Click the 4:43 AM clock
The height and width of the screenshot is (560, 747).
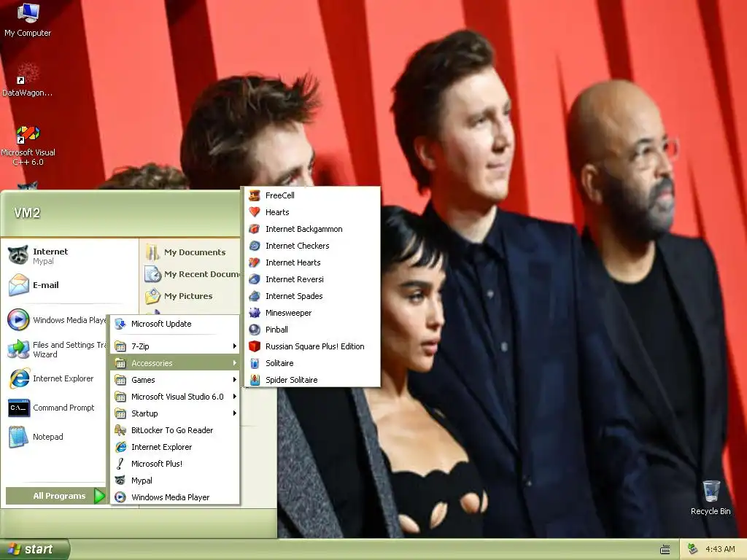point(720,550)
